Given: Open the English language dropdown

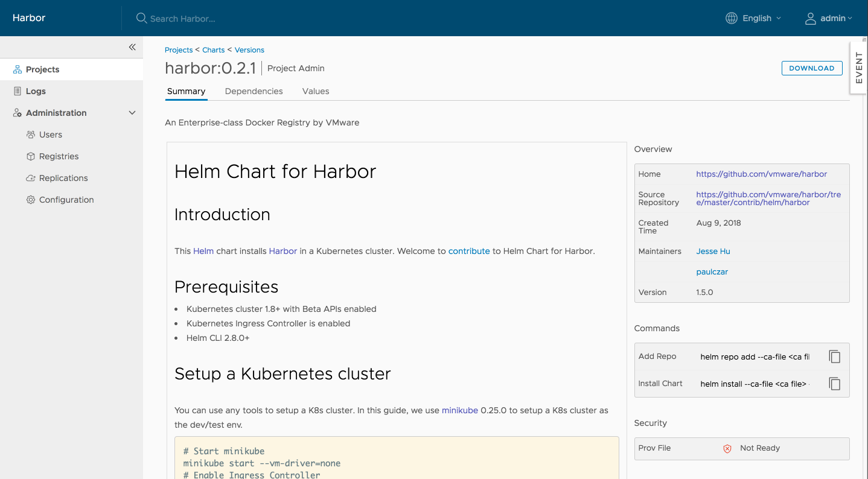Looking at the screenshot, I should tap(762, 18).
